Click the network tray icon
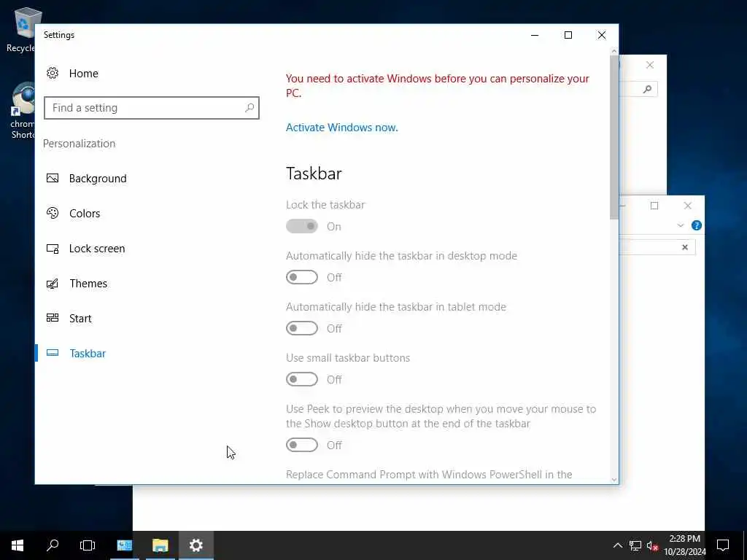 [635, 545]
